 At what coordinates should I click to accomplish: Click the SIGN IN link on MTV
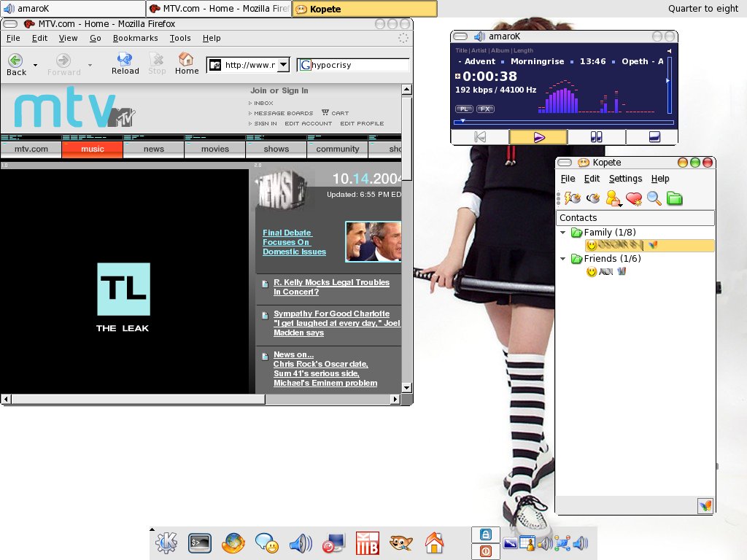[x=266, y=123]
